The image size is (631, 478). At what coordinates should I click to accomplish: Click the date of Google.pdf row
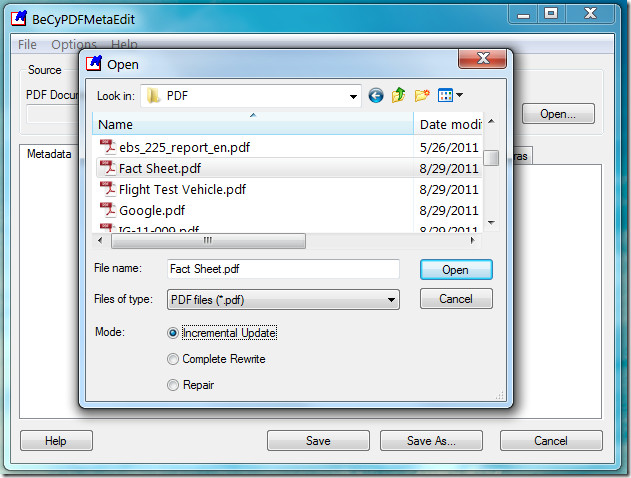[449, 210]
